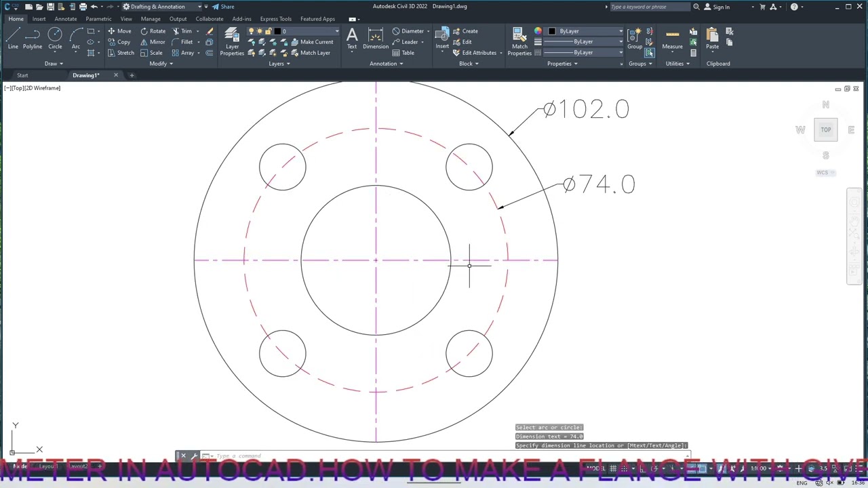This screenshot has height=488, width=868.
Task: Select the Polyline tool
Action: (x=33, y=39)
